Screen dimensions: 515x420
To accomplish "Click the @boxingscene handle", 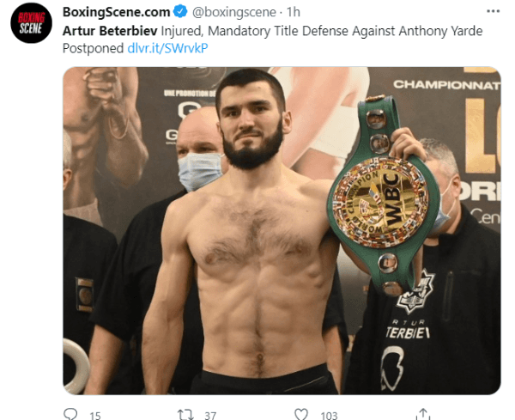I will pyautogui.click(x=233, y=12).
